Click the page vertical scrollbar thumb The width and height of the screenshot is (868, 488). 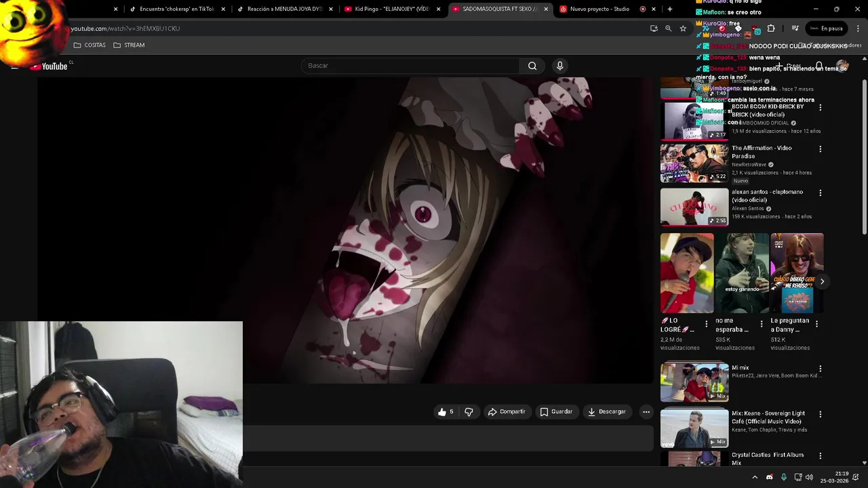pyautogui.click(x=864, y=156)
